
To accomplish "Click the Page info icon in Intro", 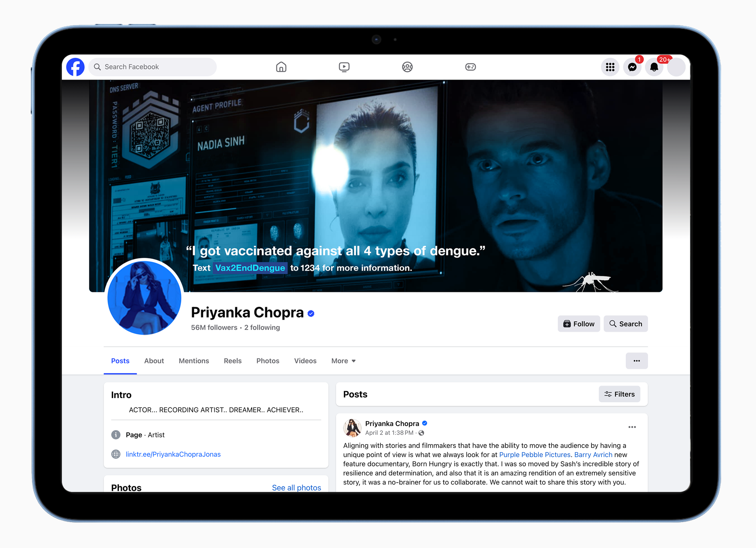I will (116, 435).
